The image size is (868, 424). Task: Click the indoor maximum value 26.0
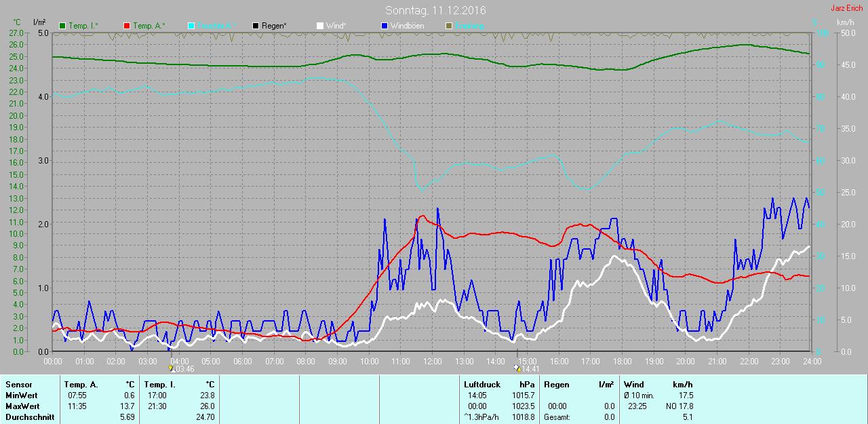point(206,406)
